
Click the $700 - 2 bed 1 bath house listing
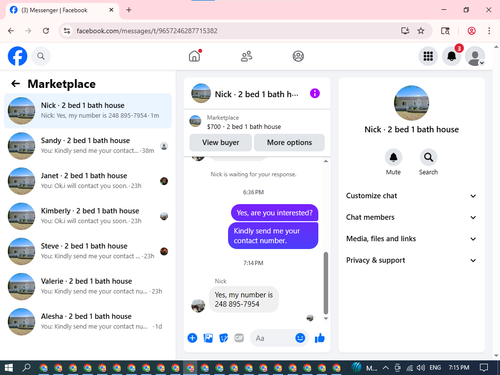click(244, 126)
